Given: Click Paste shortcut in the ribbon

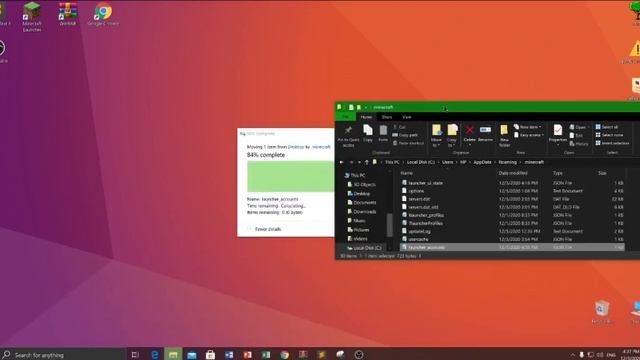Looking at the screenshot, I should pyautogui.click(x=408, y=143).
